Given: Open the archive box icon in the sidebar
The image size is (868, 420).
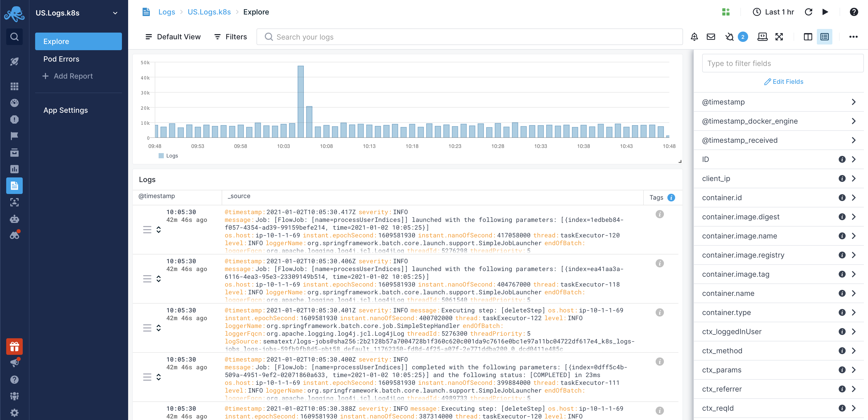Looking at the screenshot, I should (x=14, y=153).
